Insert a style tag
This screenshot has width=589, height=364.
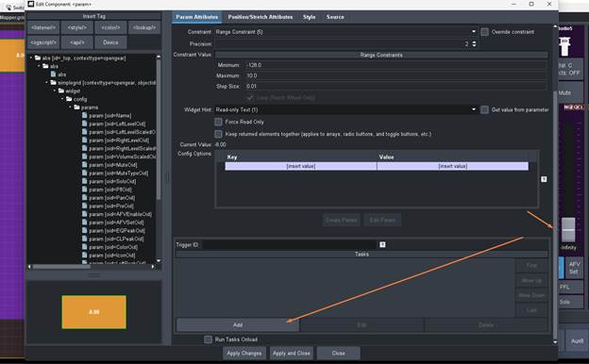[77, 27]
